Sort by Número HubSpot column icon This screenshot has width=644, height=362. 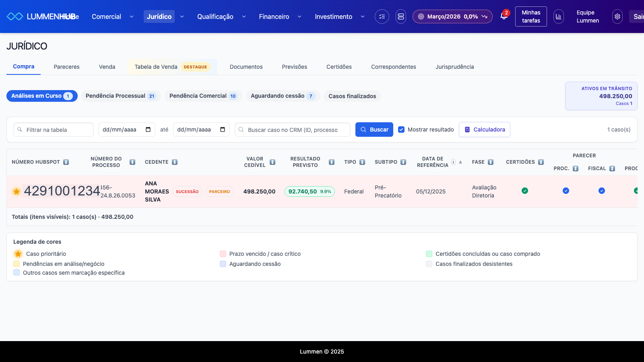(66, 162)
